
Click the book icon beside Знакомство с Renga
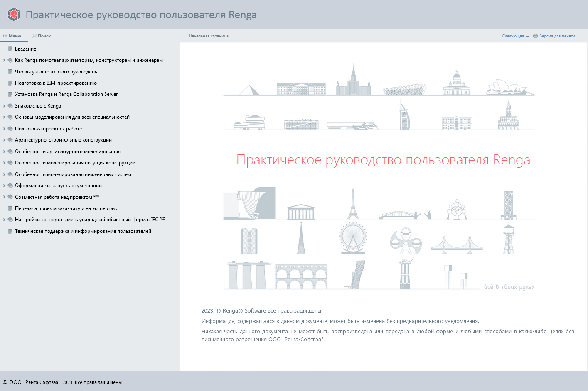click(10, 106)
